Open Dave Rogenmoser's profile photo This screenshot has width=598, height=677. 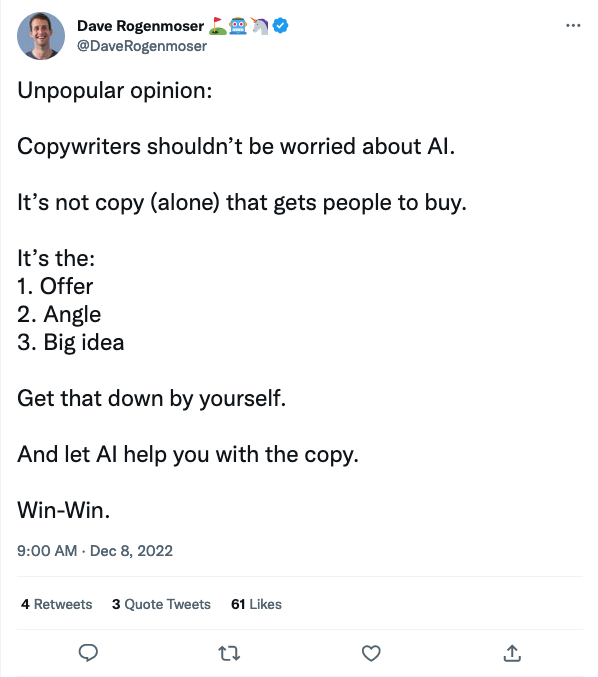point(41,36)
